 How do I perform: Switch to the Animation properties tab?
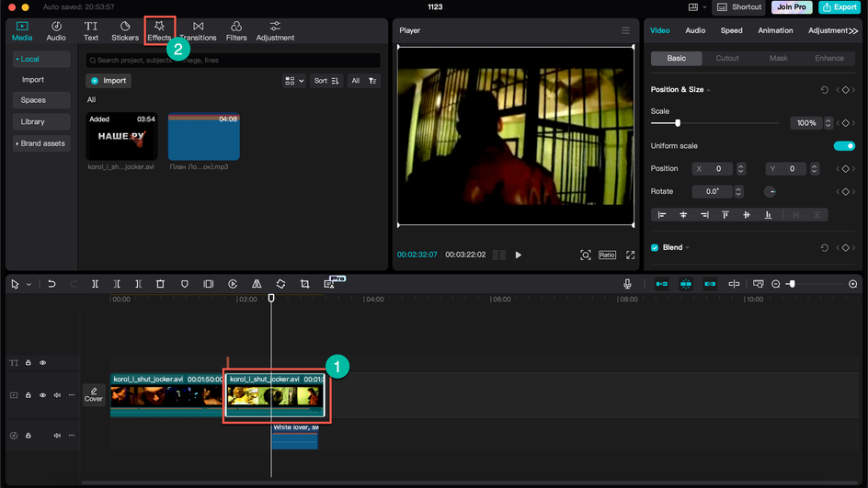pyautogui.click(x=775, y=30)
